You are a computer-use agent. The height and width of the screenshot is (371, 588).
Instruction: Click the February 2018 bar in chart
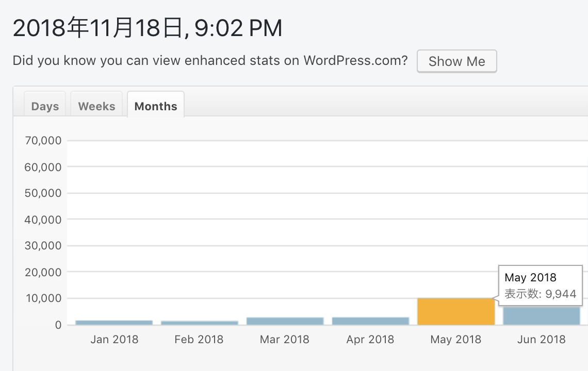tap(199, 323)
